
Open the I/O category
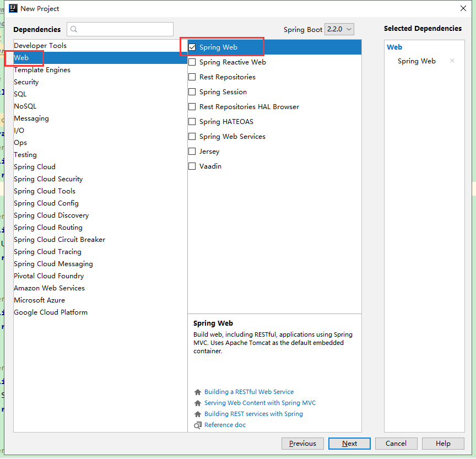pos(100,131)
